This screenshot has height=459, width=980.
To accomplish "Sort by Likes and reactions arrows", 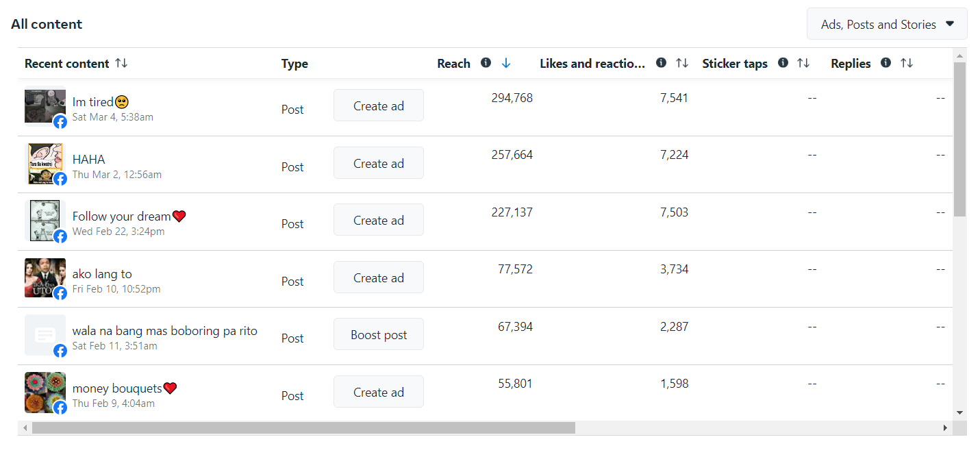I will pos(682,63).
